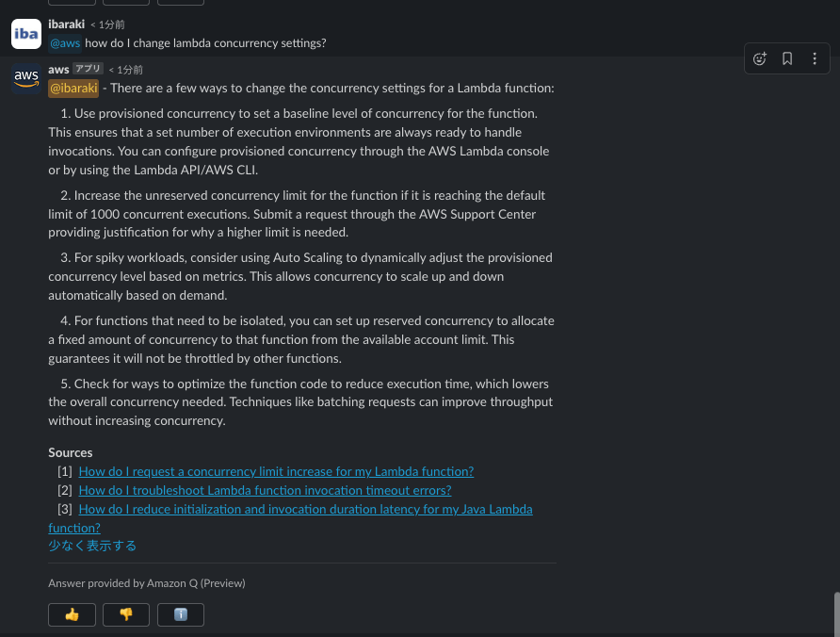Bookmark the aws message for later
The image size is (840, 637).
787,58
